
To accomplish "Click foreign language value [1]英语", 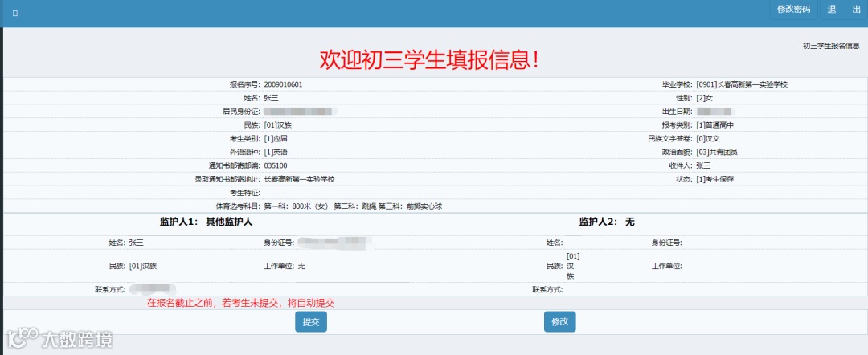I will click(276, 152).
